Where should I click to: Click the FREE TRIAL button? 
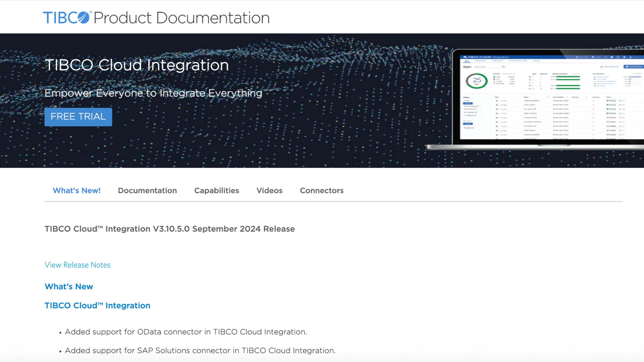coord(78,117)
